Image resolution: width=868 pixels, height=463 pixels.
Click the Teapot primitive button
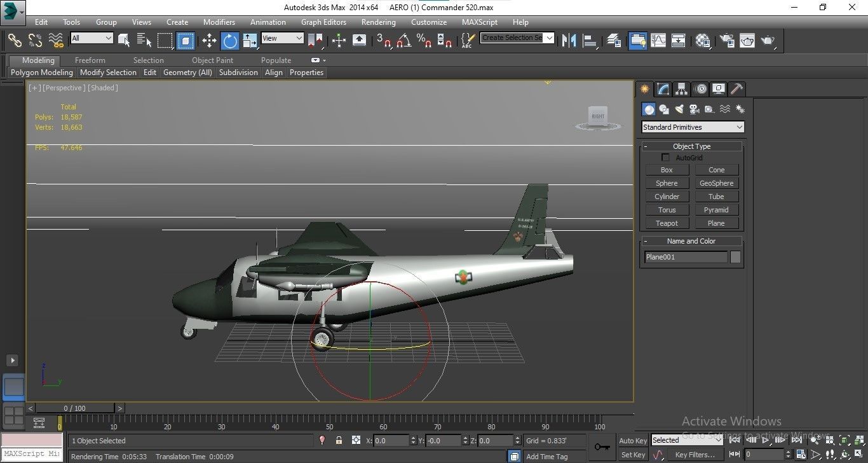pyautogui.click(x=667, y=223)
